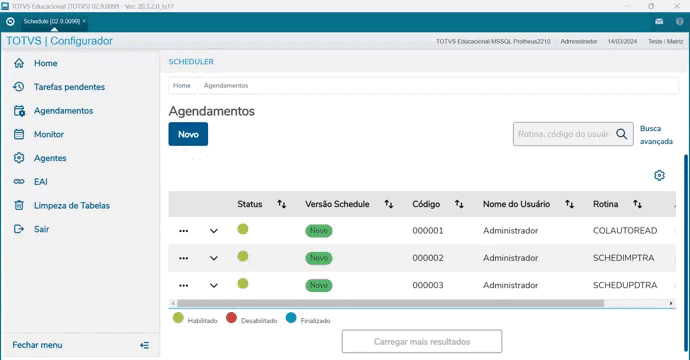This screenshot has width=690, height=360.
Task: Select the SCHEDUPDTRA routine cell
Action: [625, 285]
